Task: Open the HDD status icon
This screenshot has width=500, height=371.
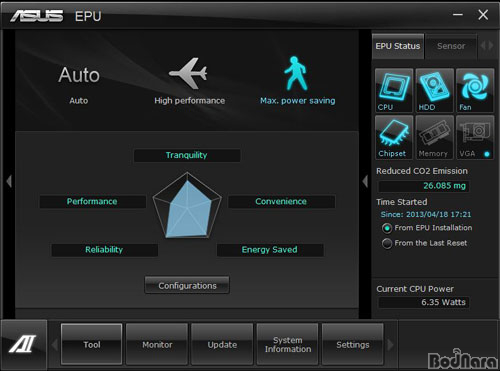Action: pos(435,90)
